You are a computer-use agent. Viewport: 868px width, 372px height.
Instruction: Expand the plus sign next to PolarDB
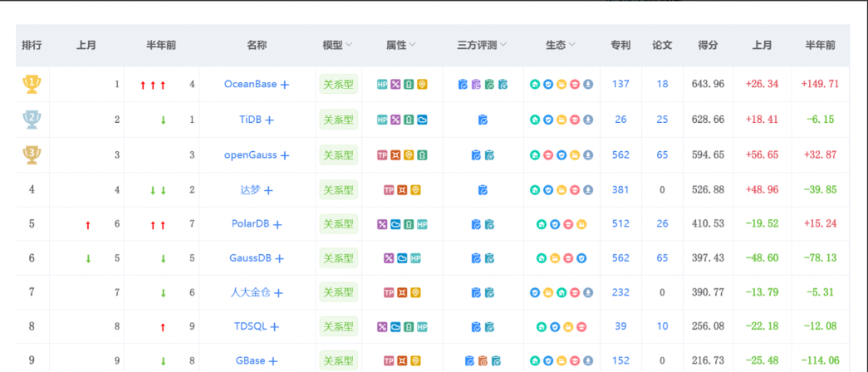(277, 225)
